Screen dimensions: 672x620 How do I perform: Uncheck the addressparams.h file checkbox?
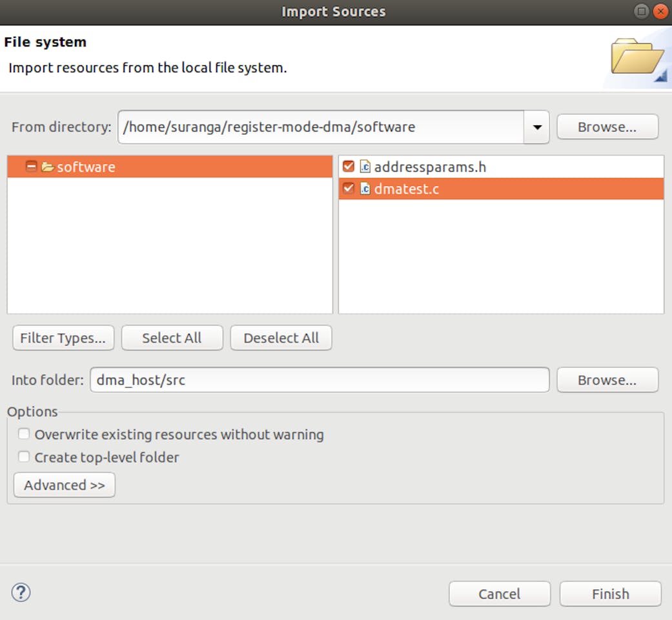click(x=348, y=166)
